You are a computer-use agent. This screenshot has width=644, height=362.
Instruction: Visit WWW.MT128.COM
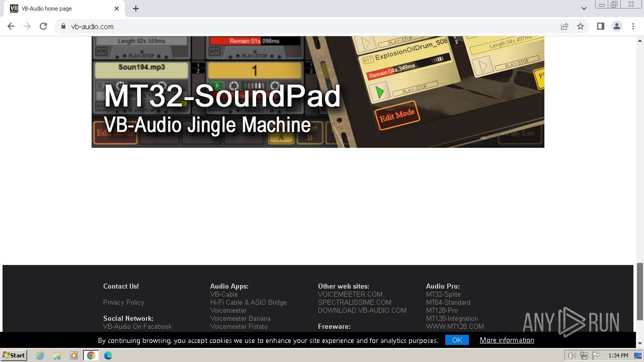(455, 326)
